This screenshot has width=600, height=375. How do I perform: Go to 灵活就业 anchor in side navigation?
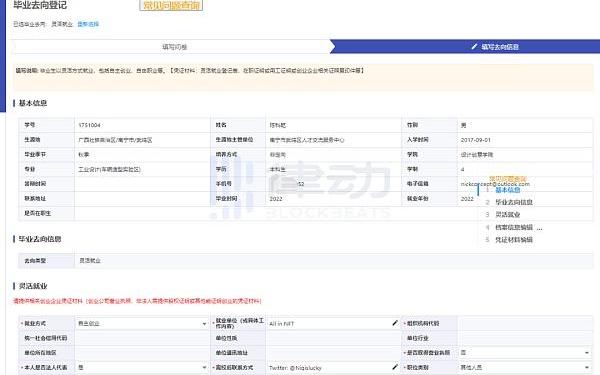tap(507, 214)
